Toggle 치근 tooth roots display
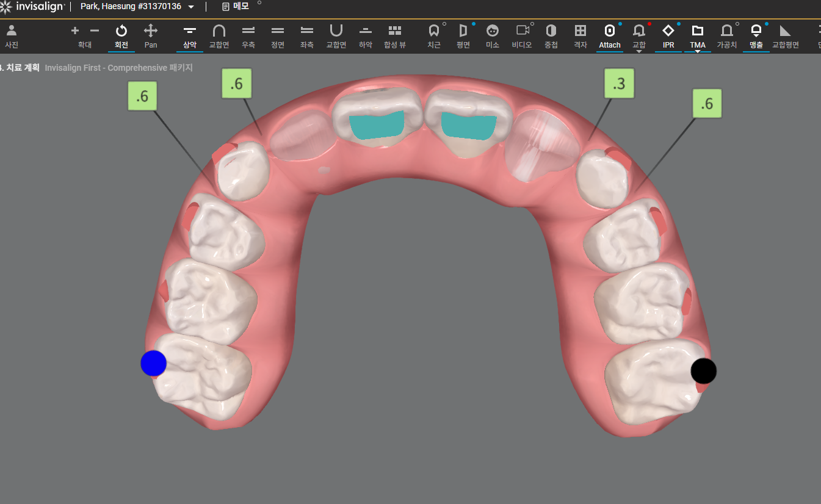821x504 pixels. click(434, 36)
